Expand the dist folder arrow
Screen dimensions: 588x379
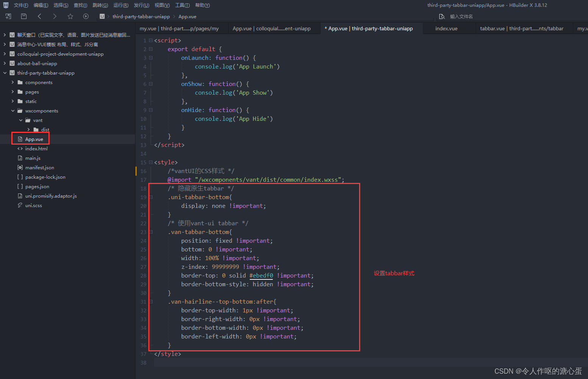[28, 129]
